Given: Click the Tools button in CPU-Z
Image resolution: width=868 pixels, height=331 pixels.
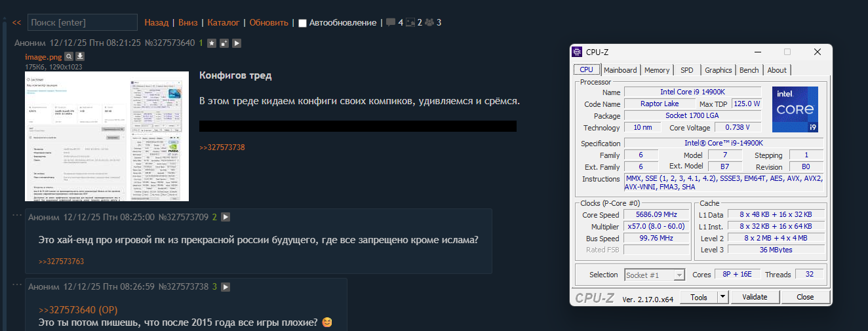Looking at the screenshot, I should 699,297.
